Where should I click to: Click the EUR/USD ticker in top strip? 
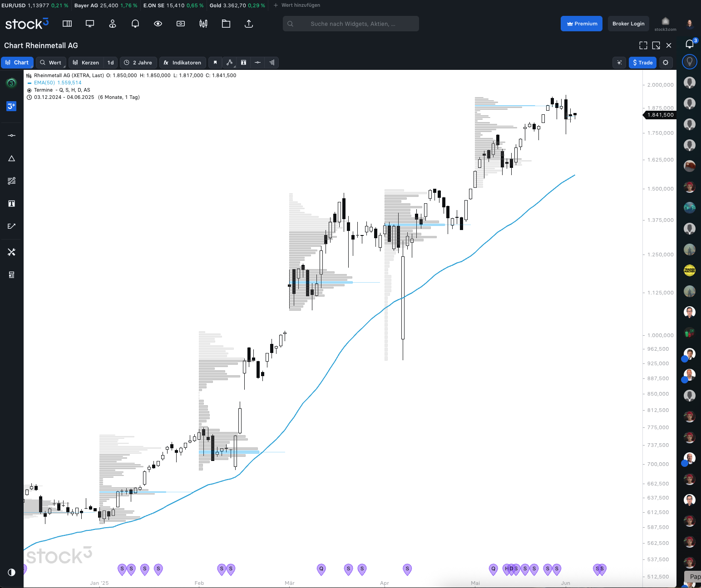coord(35,5)
